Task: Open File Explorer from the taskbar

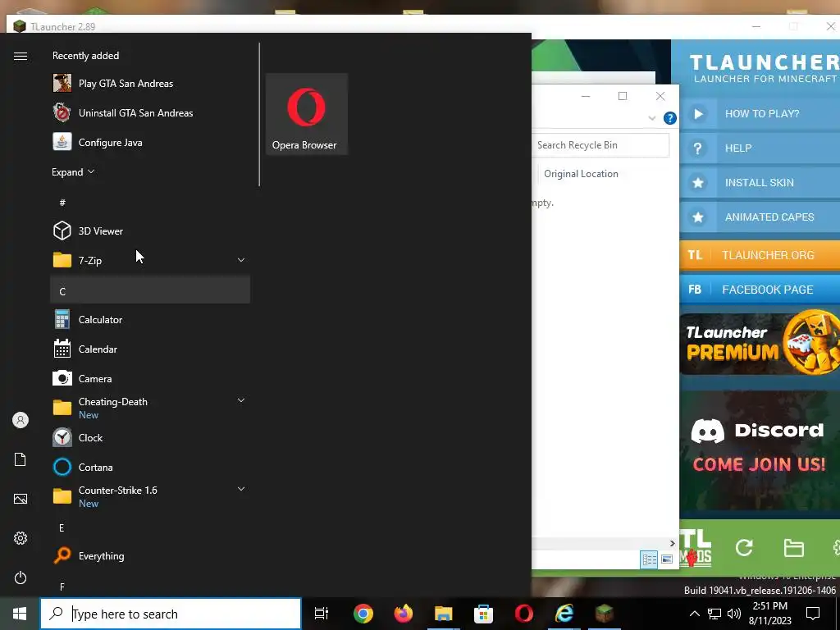Action: tap(444, 614)
